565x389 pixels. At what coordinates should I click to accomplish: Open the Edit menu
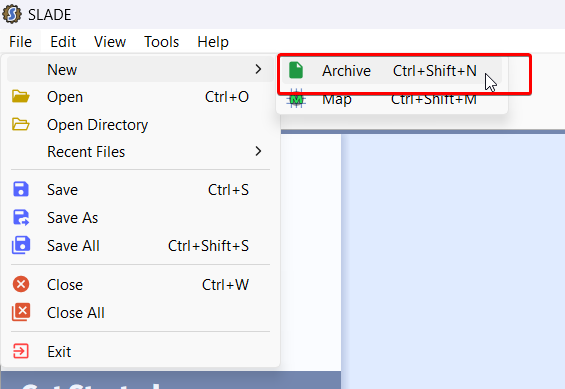[63, 42]
